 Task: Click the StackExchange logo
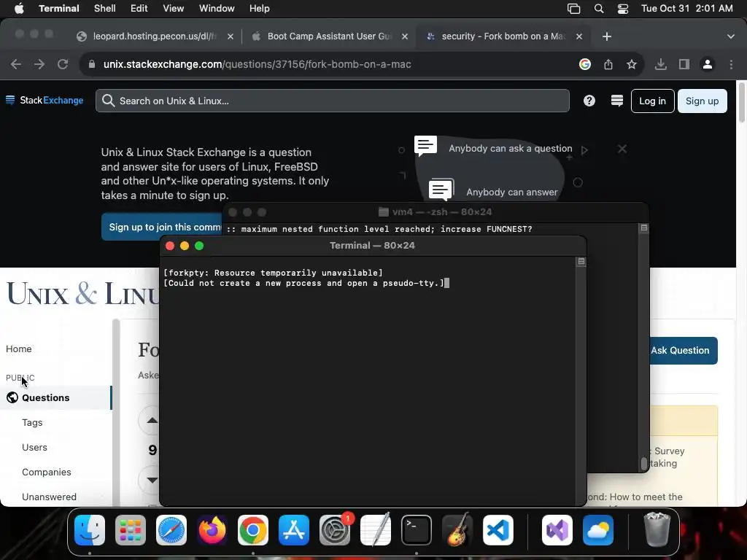(44, 100)
